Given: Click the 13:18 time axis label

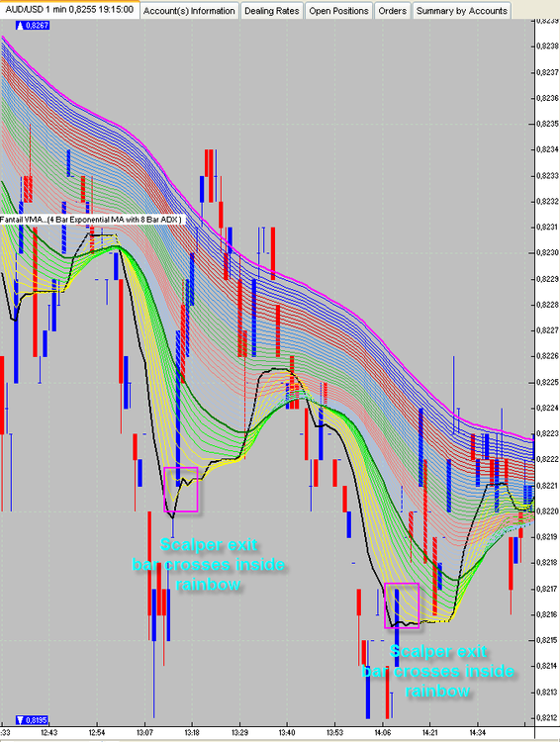Looking at the screenshot, I should (192, 732).
